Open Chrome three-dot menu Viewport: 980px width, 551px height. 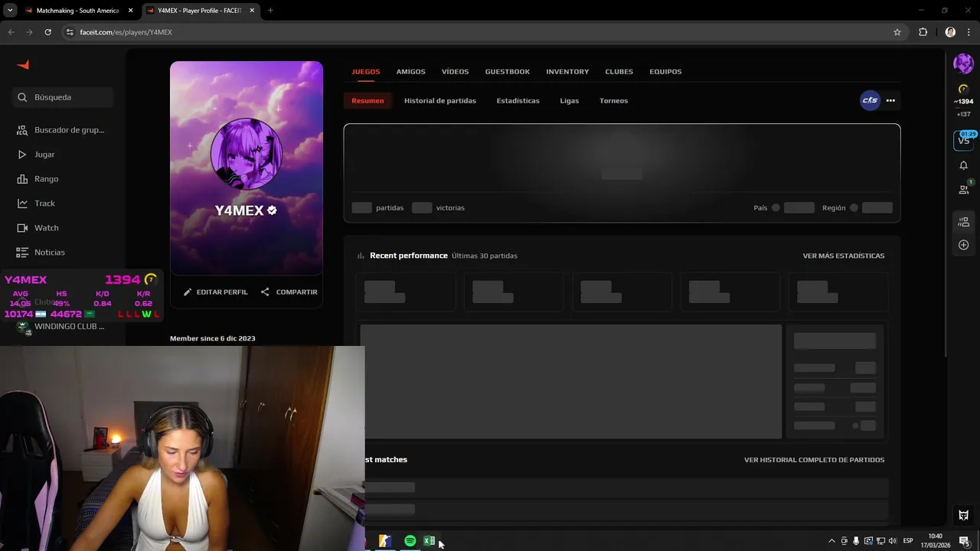coord(969,32)
